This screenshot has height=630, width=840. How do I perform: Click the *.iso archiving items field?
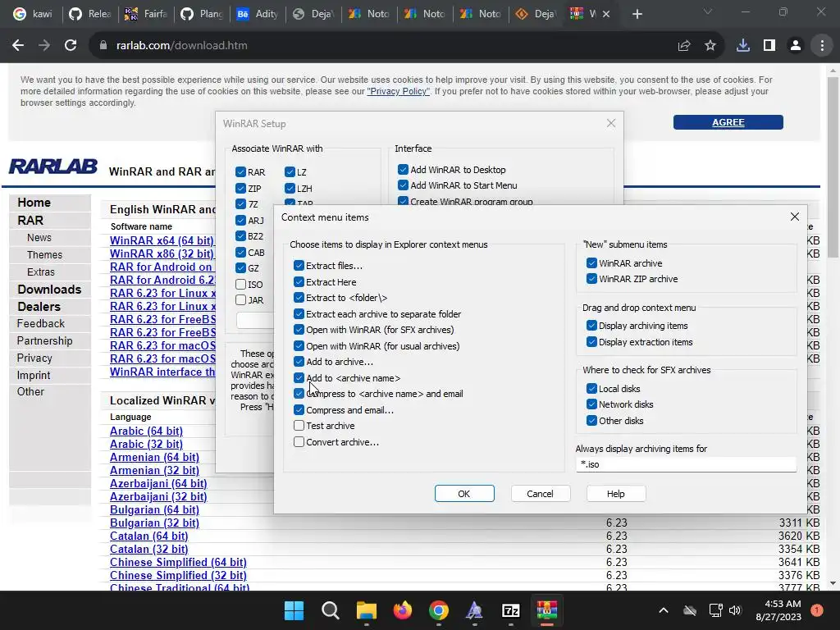coord(686,464)
